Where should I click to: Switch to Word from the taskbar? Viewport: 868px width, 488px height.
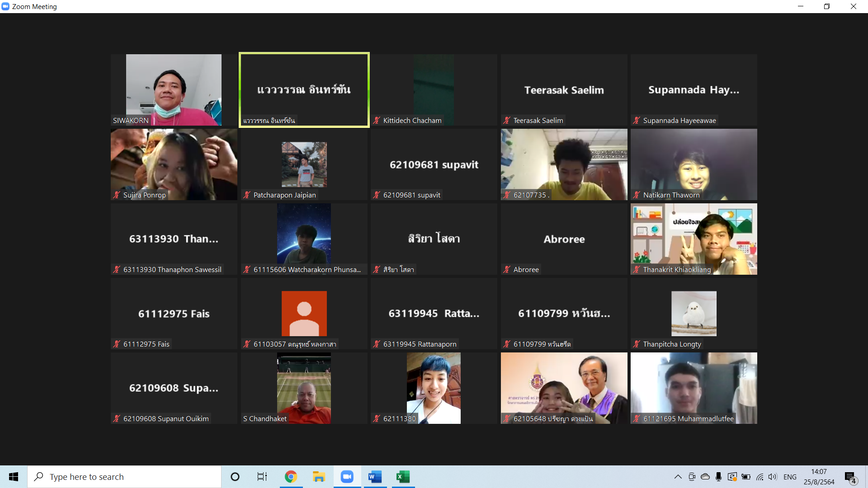click(x=375, y=477)
